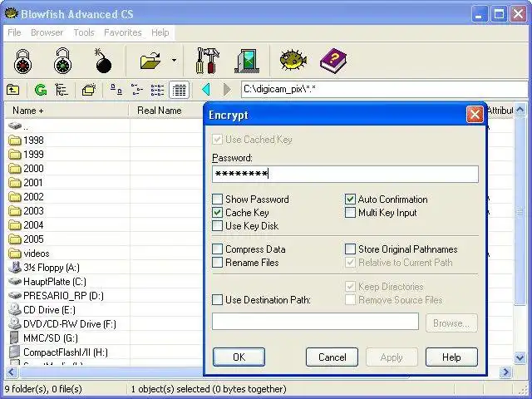Viewport: 532px width, 399px height.
Task: Open the purple help book icon
Action: coord(333,62)
